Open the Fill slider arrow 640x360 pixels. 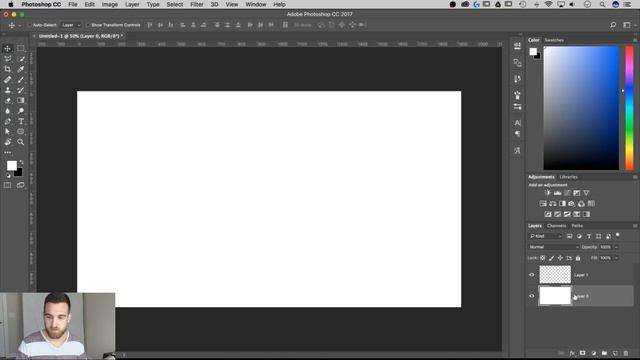[x=616, y=258]
